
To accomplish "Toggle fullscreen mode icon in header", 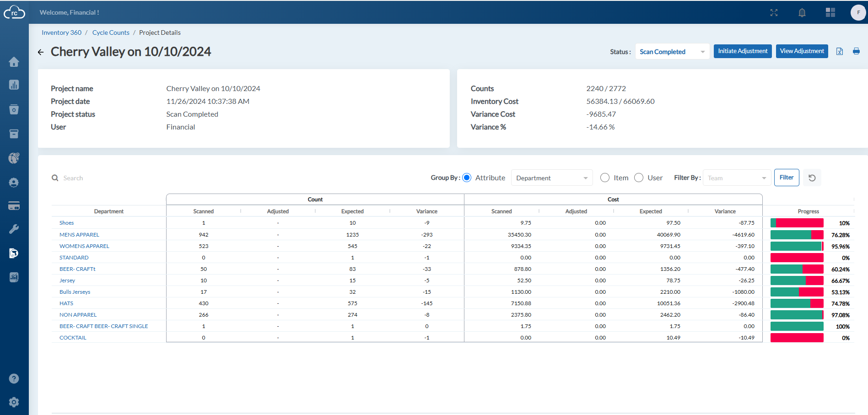I will [774, 13].
